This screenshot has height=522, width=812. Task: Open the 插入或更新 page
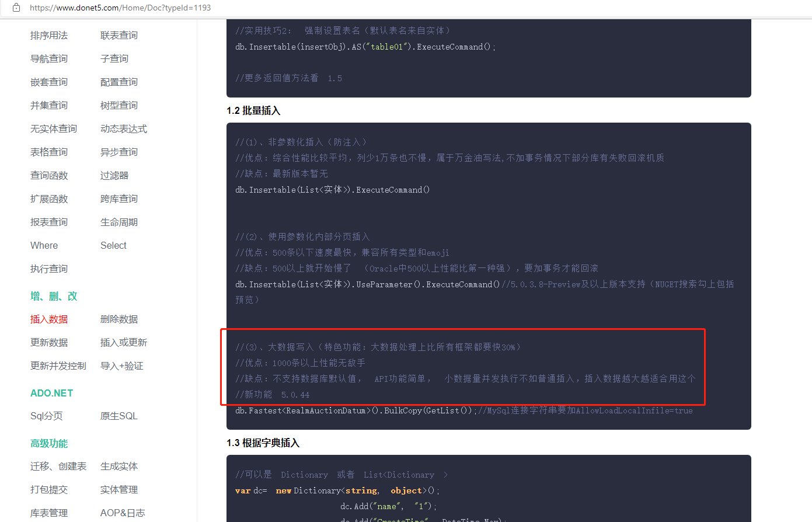(123, 342)
